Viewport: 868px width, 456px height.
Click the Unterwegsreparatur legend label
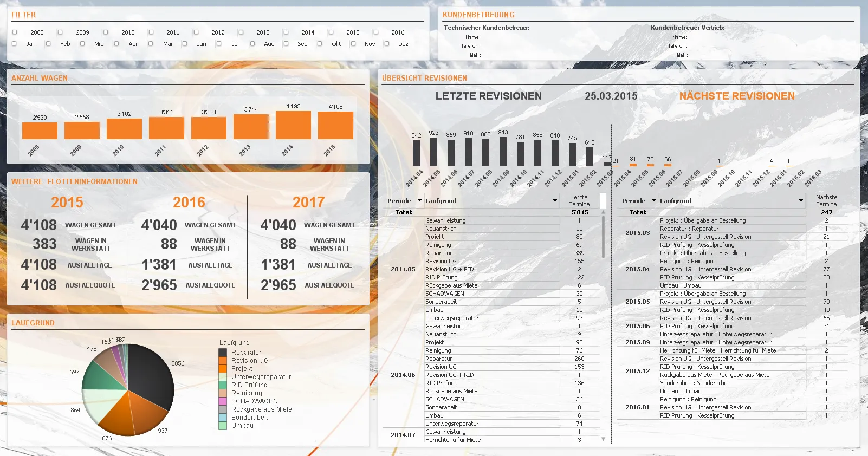(x=261, y=377)
